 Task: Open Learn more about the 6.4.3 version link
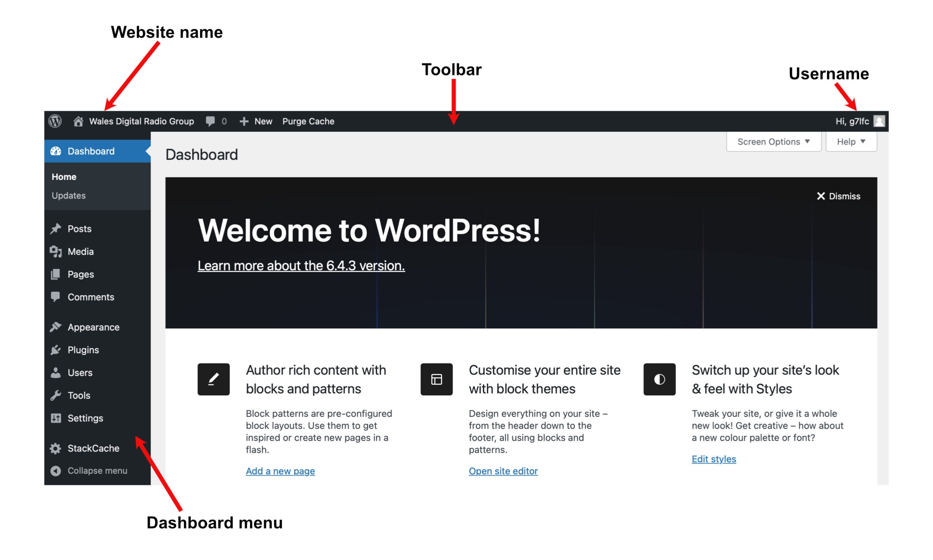coord(301,266)
